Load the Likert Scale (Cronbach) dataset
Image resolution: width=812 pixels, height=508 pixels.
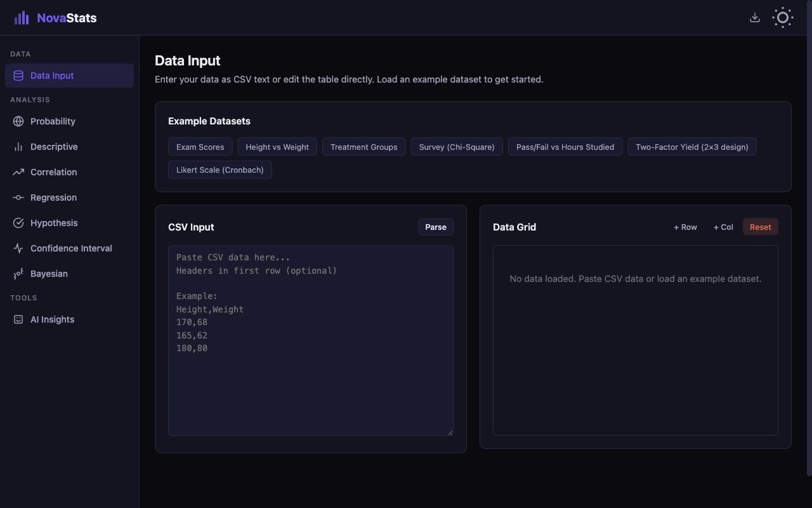pyautogui.click(x=220, y=170)
